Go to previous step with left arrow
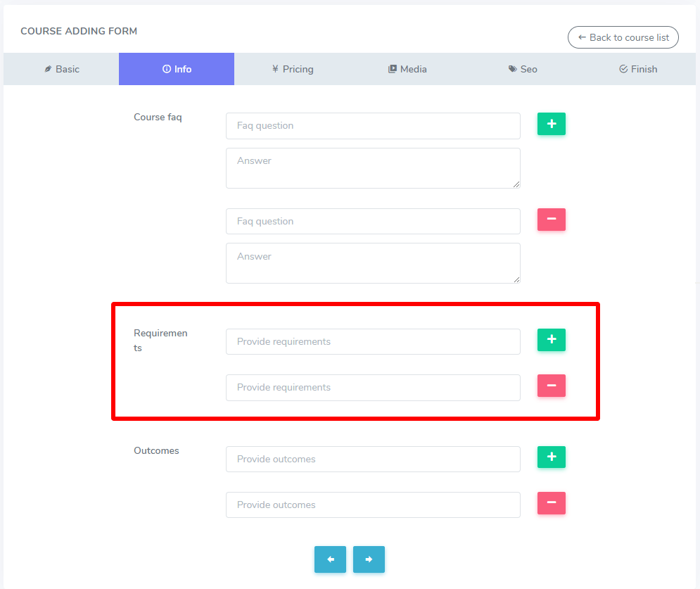The image size is (700, 589). coord(330,559)
